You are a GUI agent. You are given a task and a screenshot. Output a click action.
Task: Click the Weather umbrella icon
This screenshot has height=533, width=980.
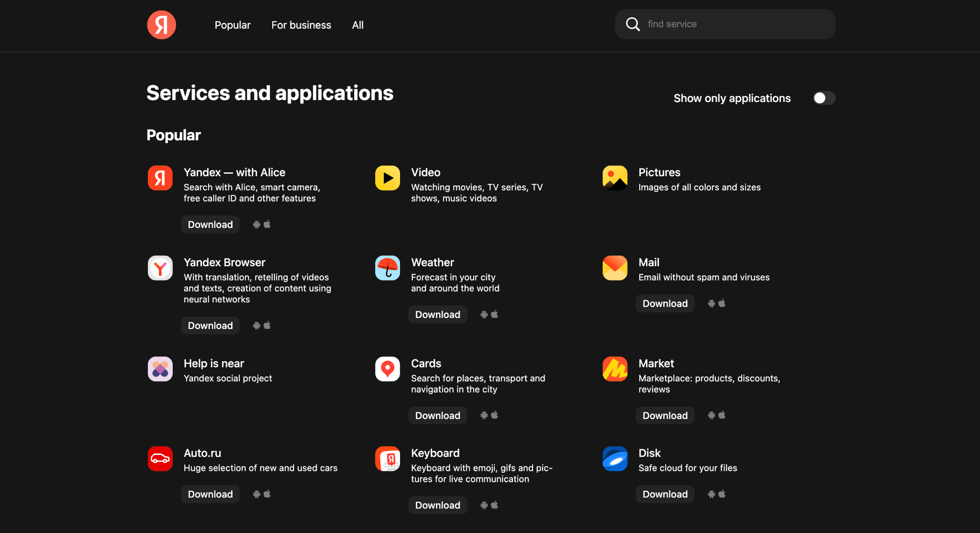point(388,268)
